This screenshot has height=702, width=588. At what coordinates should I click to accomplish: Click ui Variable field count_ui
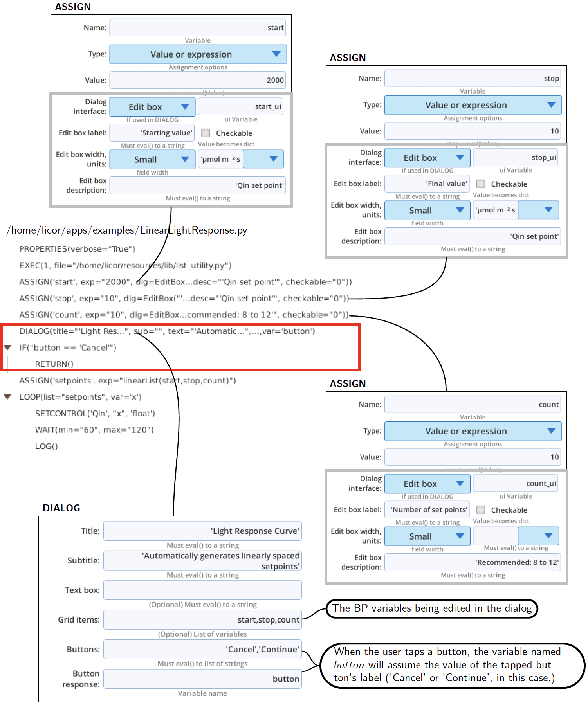tap(516, 483)
